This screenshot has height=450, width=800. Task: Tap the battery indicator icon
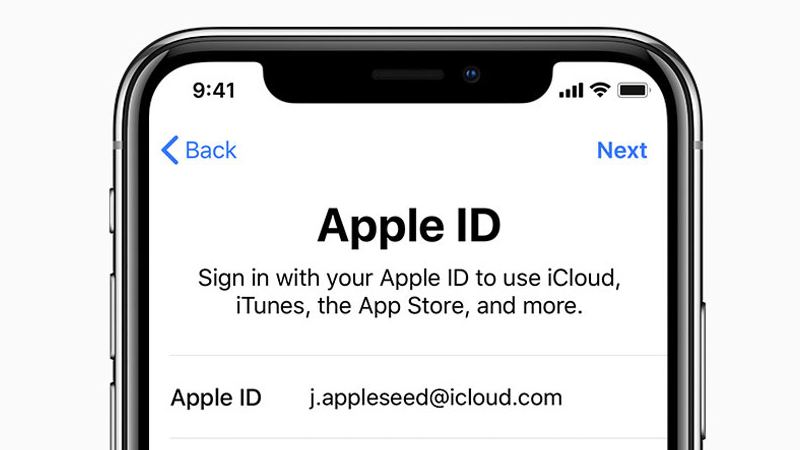[634, 90]
